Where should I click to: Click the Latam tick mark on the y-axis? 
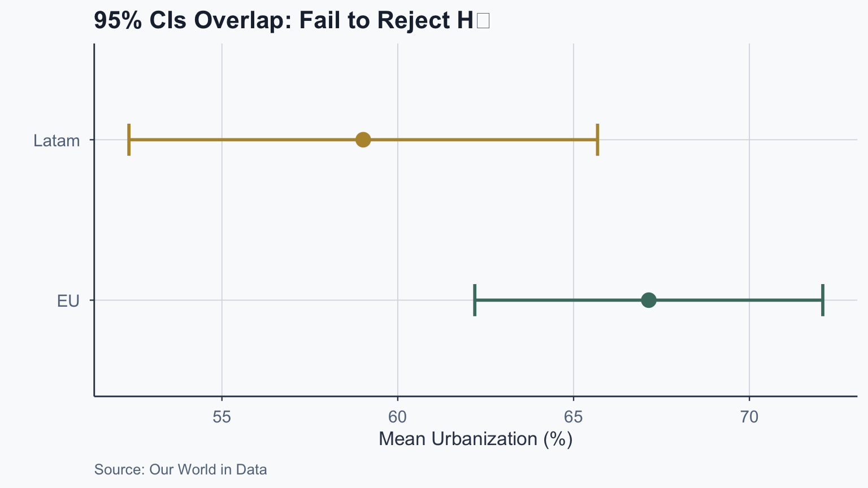click(x=90, y=140)
